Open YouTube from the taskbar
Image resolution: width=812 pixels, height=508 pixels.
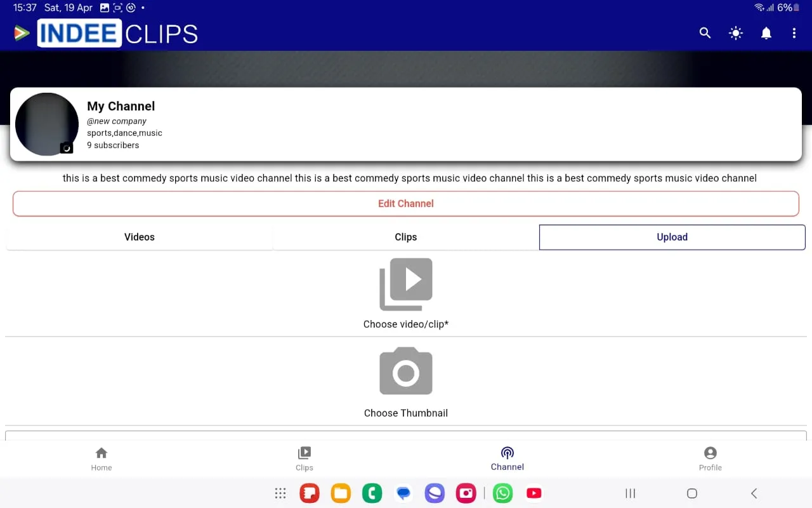coord(534,493)
